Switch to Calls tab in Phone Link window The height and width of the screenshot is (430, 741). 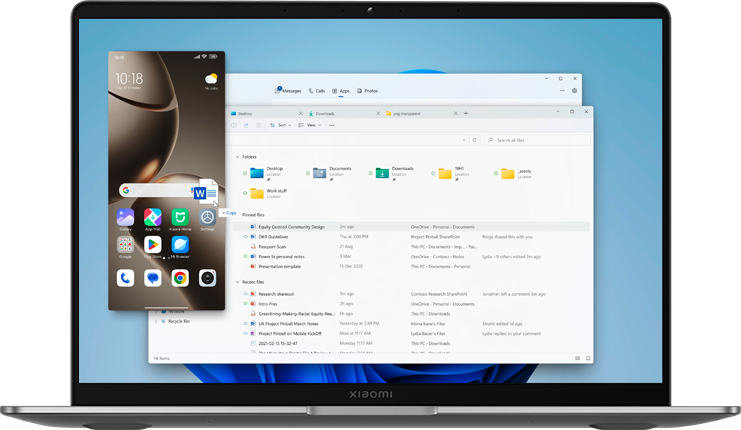click(x=317, y=91)
